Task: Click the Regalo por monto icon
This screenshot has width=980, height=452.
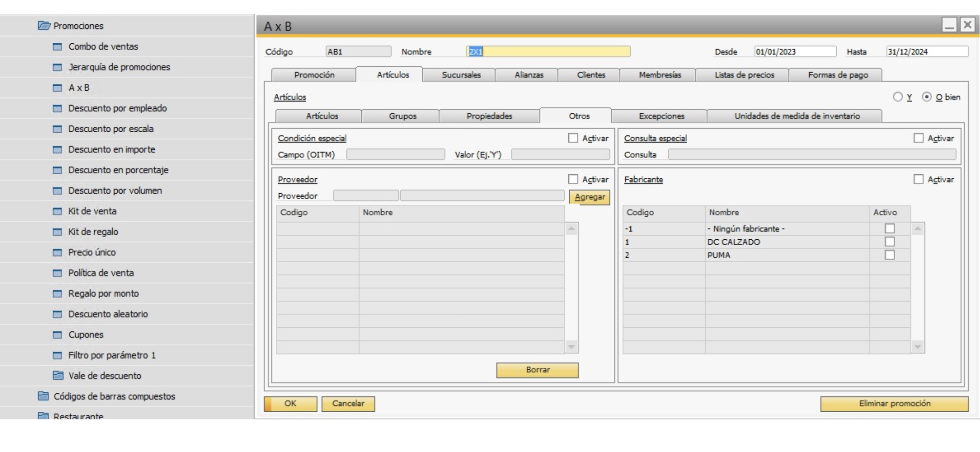Action: click(x=57, y=294)
